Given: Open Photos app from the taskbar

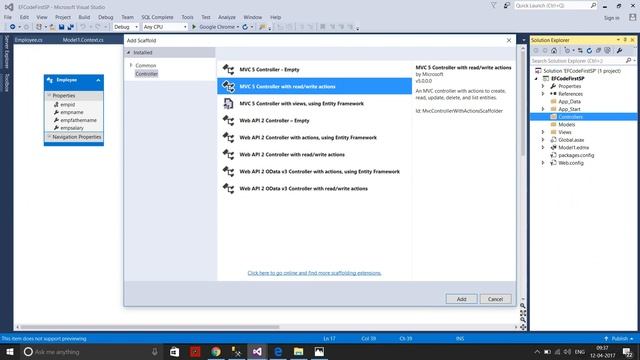Looking at the screenshot, I should [x=319, y=351].
